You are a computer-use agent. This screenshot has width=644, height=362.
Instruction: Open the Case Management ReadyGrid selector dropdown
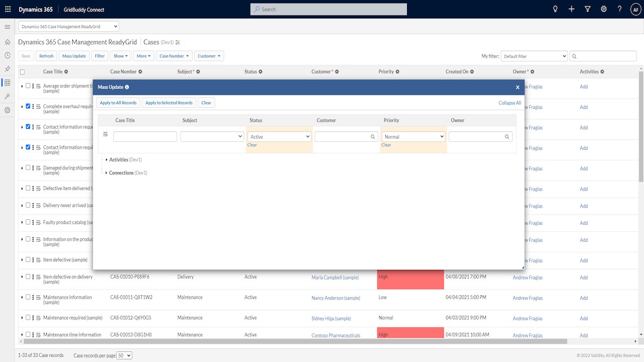(x=69, y=26)
